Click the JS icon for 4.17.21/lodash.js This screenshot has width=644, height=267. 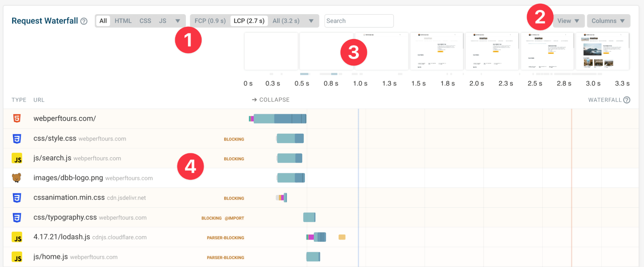(17, 237)
